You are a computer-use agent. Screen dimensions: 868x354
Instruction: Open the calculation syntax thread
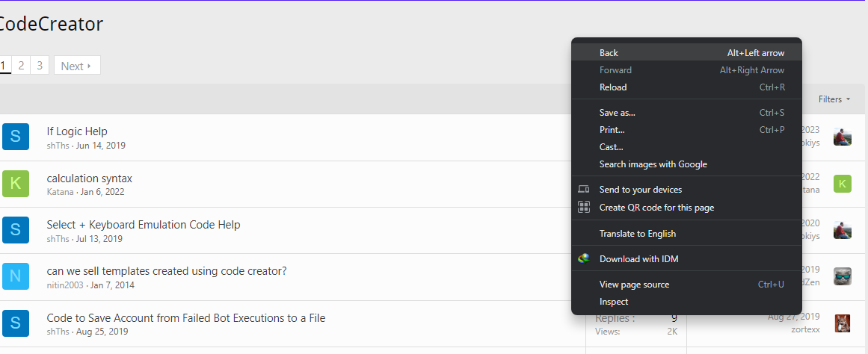[x=90, y=178]
